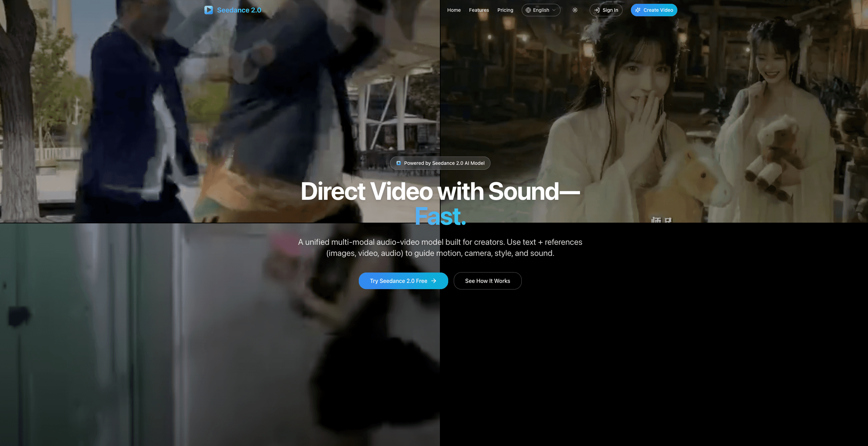Click the Seedance 2.0 brand text link
The height and width of the screenshot is (446, 868).
pyautogui.click(x=239, y=10)
